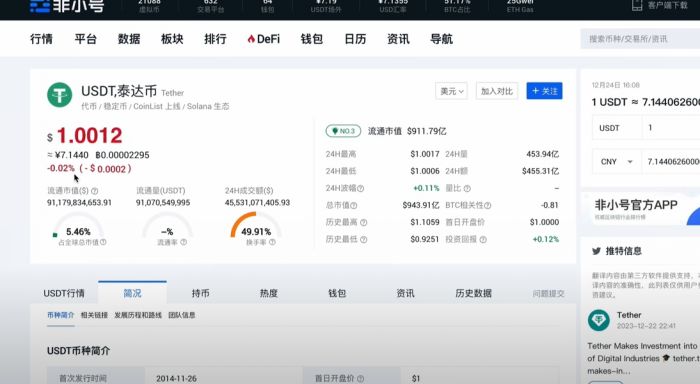Open the 相关链接 sub-section link

94,315
